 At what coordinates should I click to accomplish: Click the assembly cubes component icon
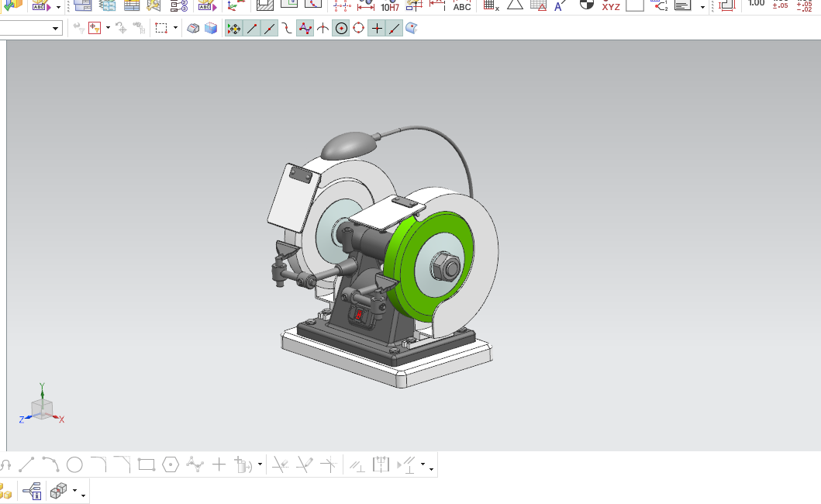point(59,491)
